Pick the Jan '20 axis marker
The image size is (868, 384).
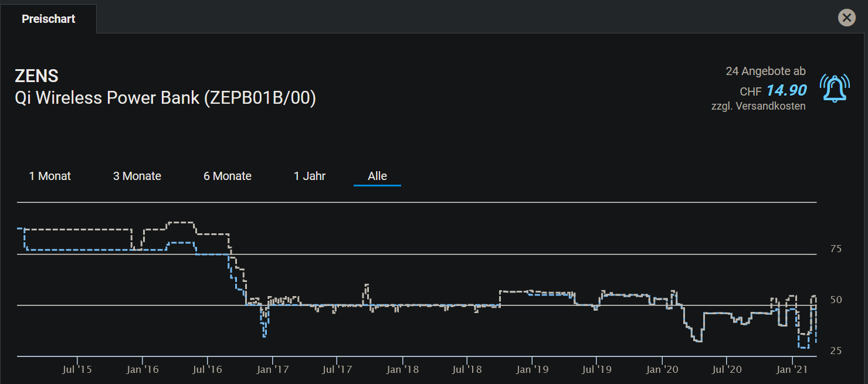(662, 369)
